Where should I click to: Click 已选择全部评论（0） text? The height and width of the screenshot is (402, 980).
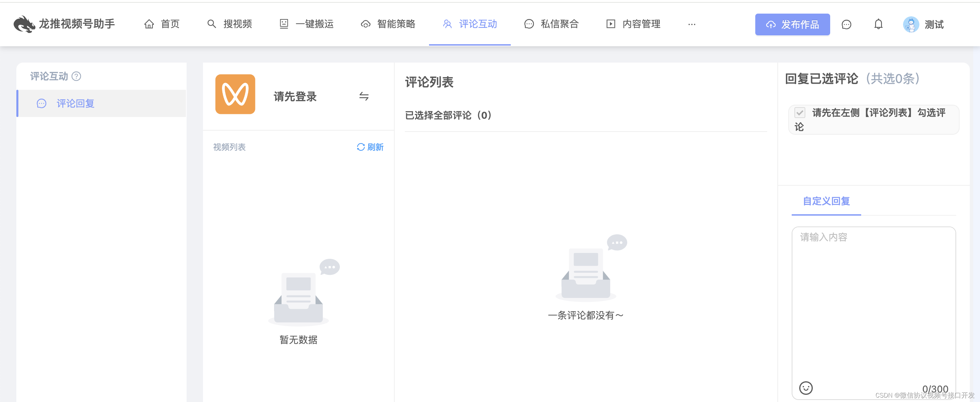(448, 115)
